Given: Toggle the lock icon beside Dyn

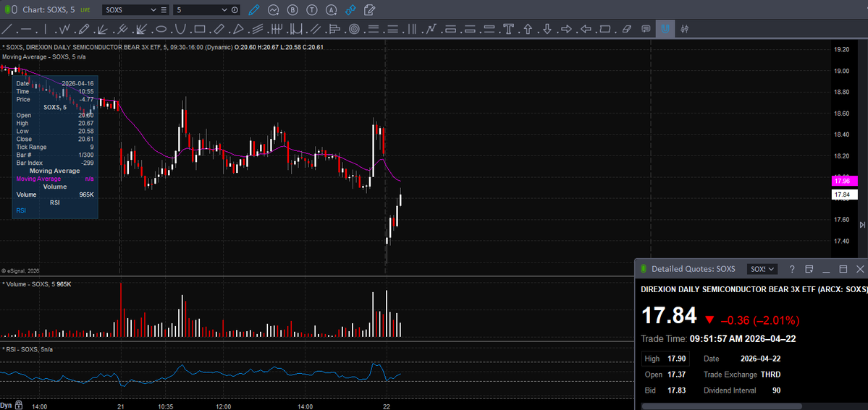Looking at the screenshot, I should (x=19, y=406).
